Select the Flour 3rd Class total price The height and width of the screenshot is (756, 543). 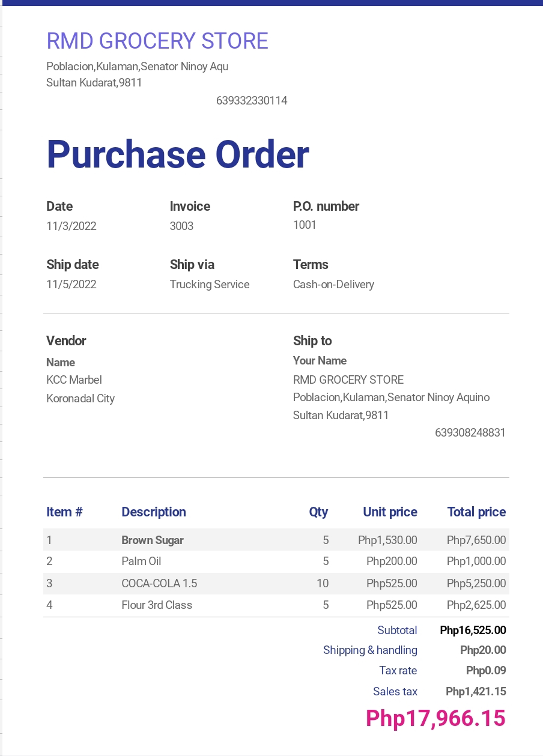[x=476, y=605]
